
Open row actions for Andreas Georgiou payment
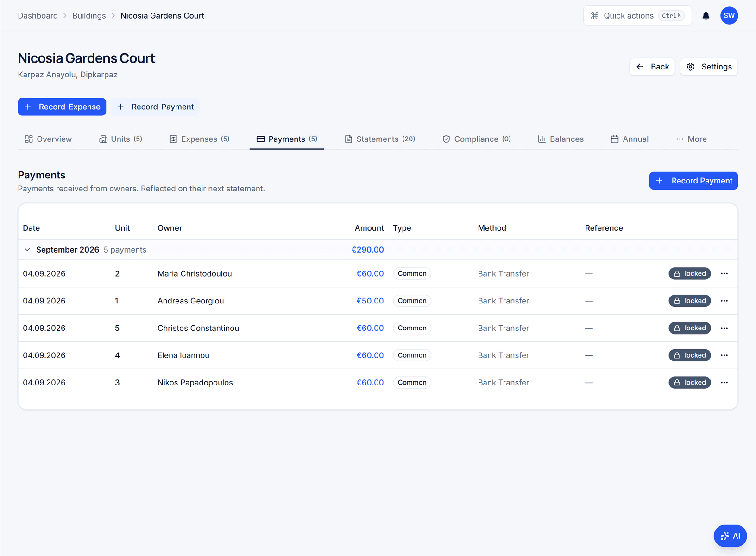click(x=724, y=301)
